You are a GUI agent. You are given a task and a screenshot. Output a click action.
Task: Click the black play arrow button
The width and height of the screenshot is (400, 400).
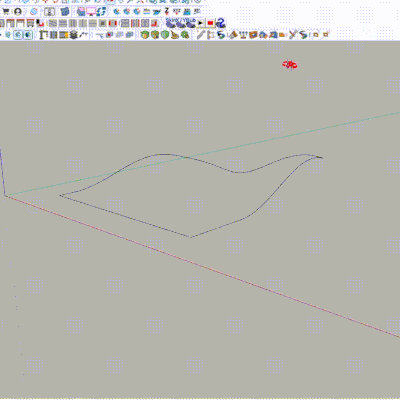pyautogui.click(x=201, y=23)
